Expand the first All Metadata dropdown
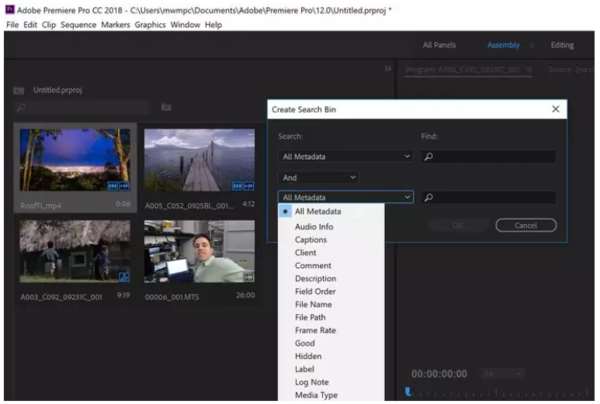Image resolution: width=600 pixels, height=404 pixels. click(346, 156)
